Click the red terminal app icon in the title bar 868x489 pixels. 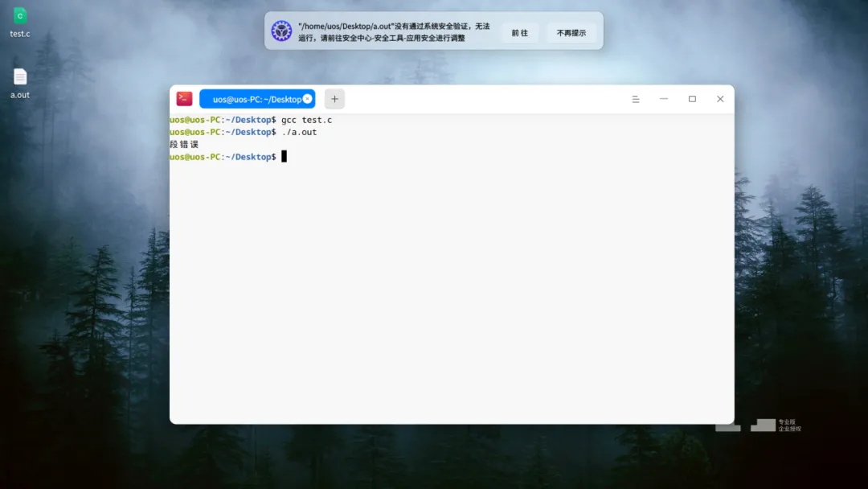(x=184, y=99)
